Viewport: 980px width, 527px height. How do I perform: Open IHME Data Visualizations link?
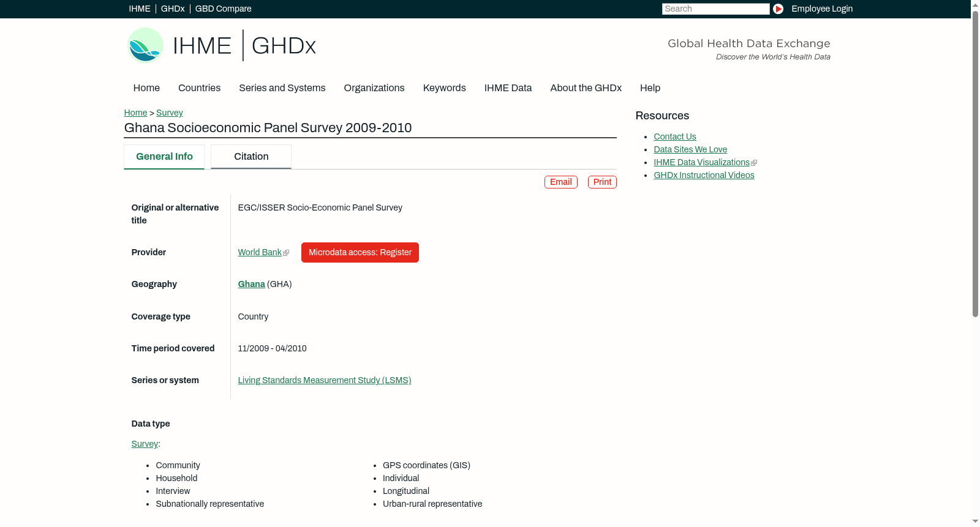click(701, 162)
